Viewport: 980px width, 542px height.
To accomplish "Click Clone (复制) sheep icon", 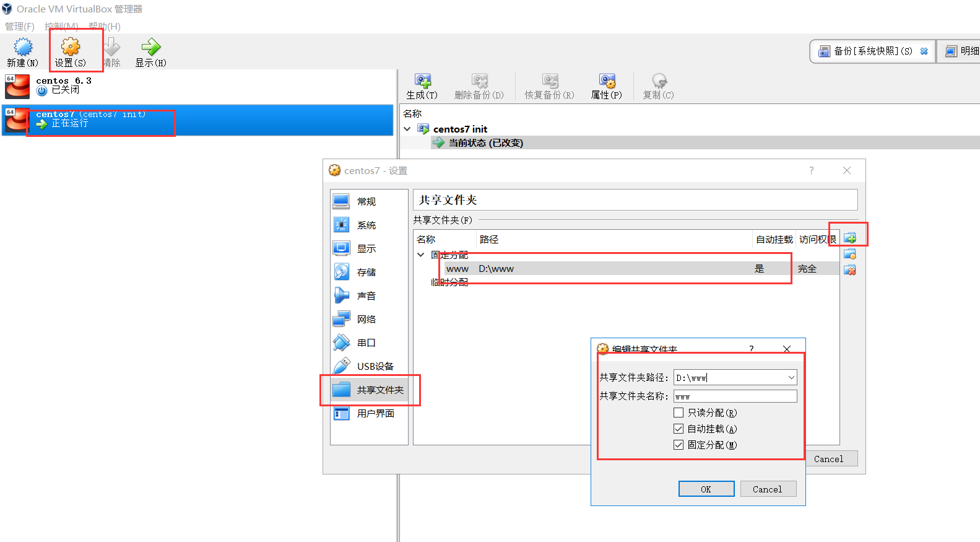I will point(659,81).
